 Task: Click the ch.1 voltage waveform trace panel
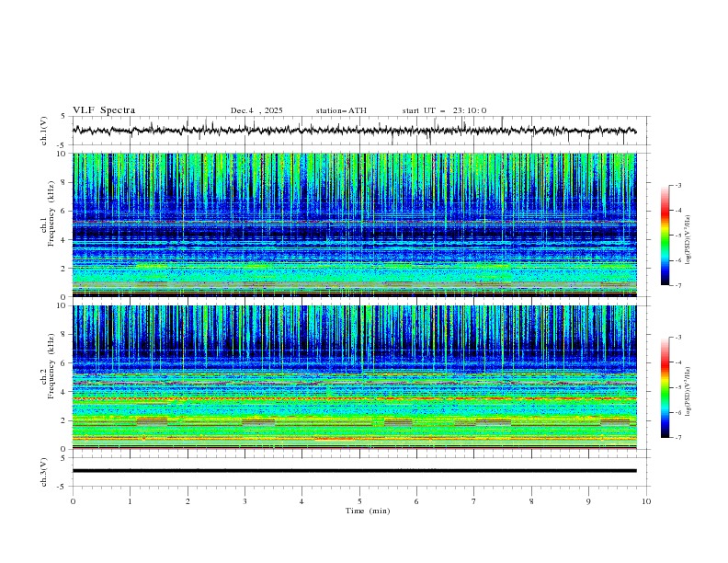tap(360, 131)
